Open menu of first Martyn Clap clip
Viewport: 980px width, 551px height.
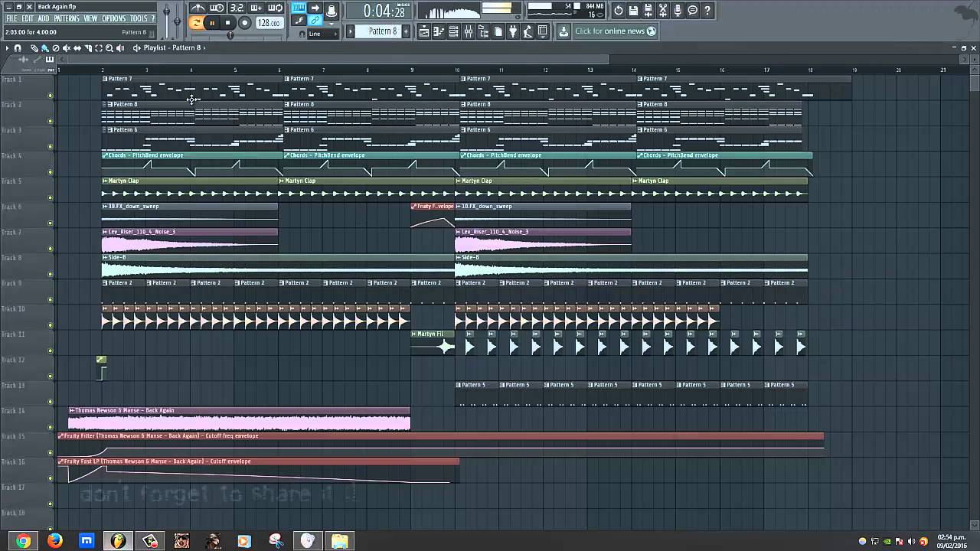coord(105,181)
